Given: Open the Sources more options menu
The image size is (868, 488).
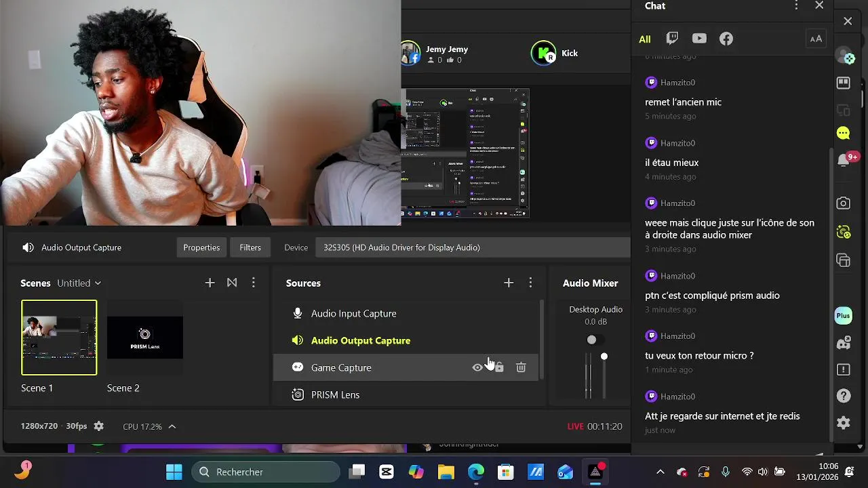Looking at the screenshot, I should [x=530, y=283].
